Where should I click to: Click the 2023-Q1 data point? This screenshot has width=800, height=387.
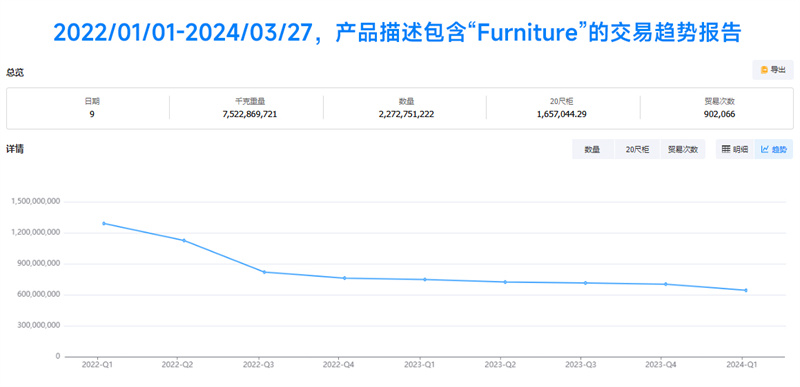(x=425, y=279)
